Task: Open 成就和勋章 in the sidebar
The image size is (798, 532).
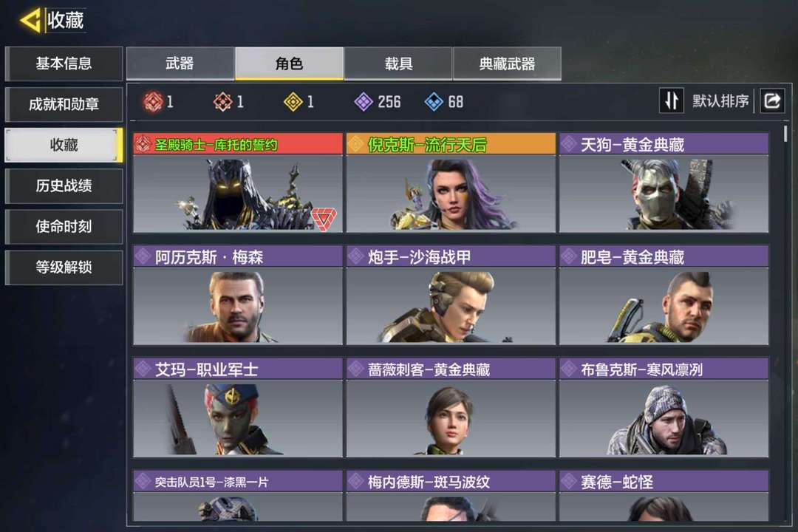Action: [x=64, y=104]
